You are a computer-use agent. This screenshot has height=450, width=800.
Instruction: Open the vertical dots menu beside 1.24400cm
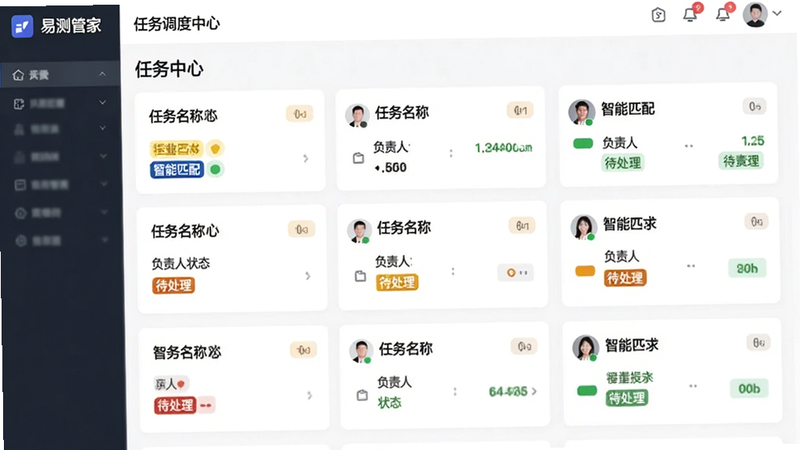(451, 153)
